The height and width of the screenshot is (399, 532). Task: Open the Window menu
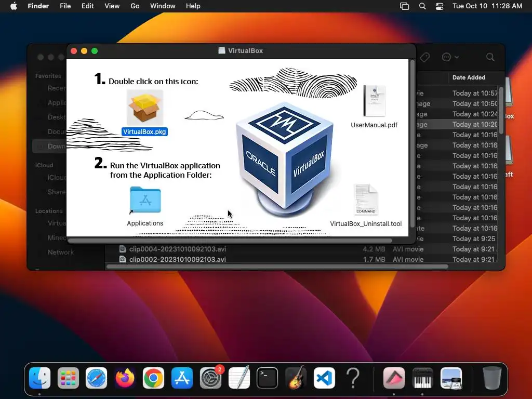(163, 6)
